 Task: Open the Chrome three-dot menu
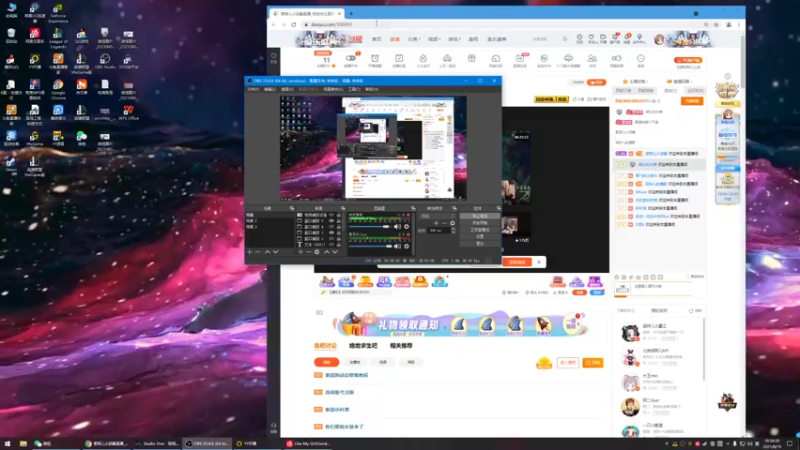point(739,24)
